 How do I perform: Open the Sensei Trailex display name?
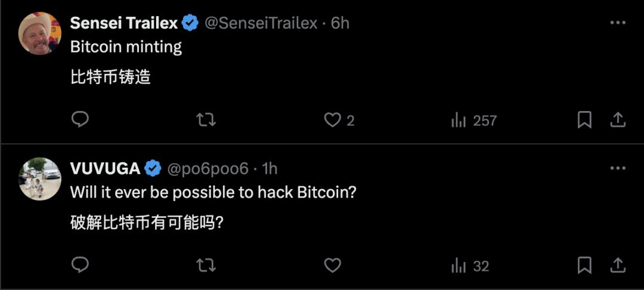tap(124, 23)
